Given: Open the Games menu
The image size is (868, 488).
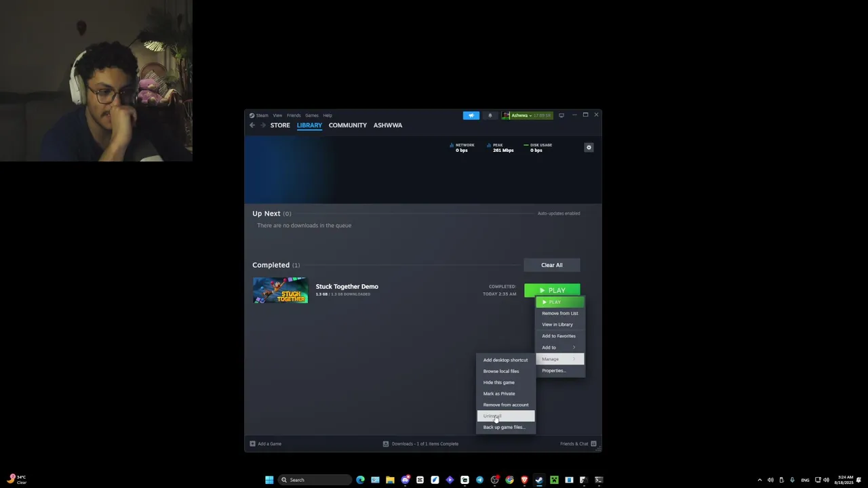Looking at the screenshot, I should pyautogui.click(x=312, y=115).
